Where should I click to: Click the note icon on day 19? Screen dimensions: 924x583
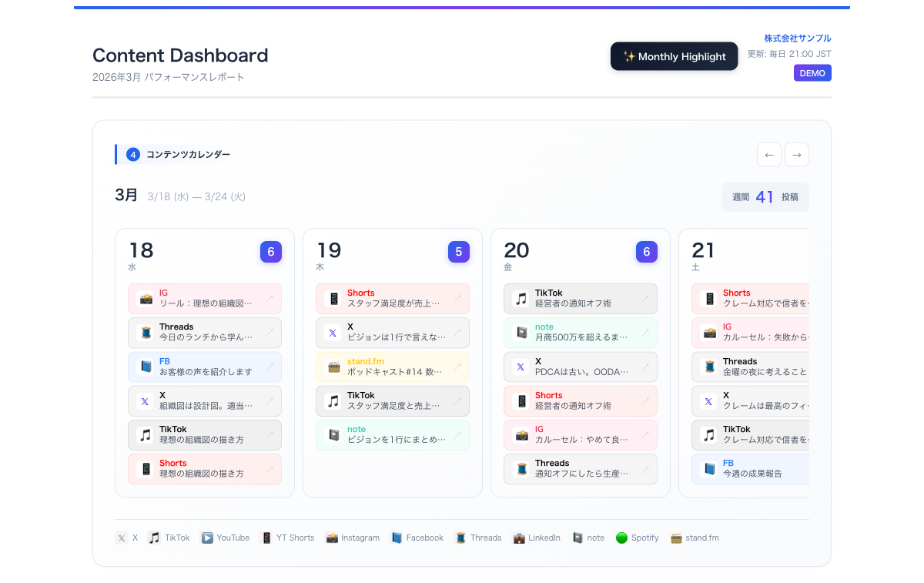(333, 435)
